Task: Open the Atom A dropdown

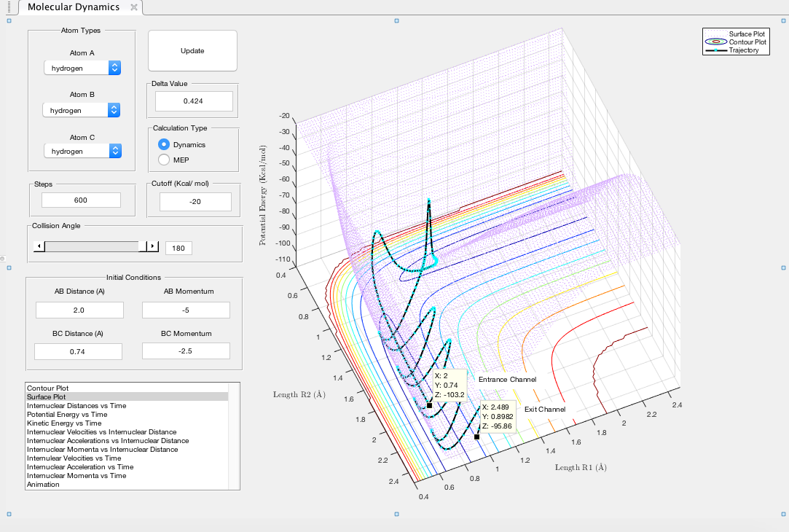Action: click(82, 68)
